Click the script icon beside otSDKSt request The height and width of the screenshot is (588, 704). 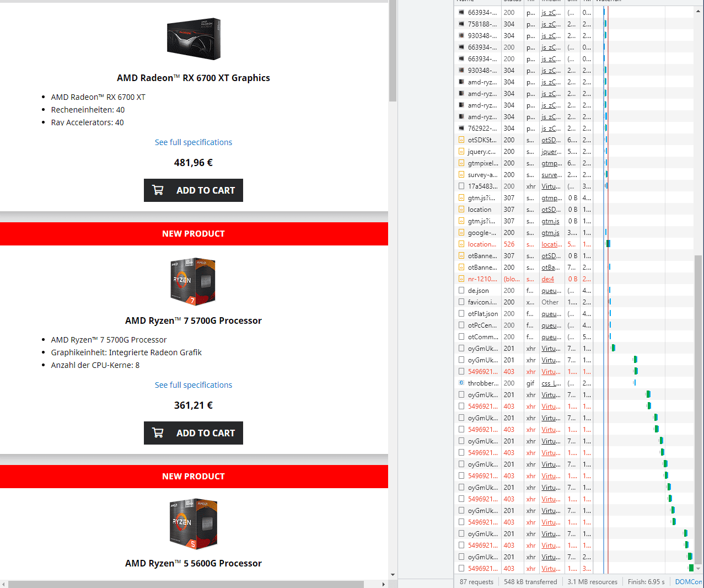click(x=461, y=140)
